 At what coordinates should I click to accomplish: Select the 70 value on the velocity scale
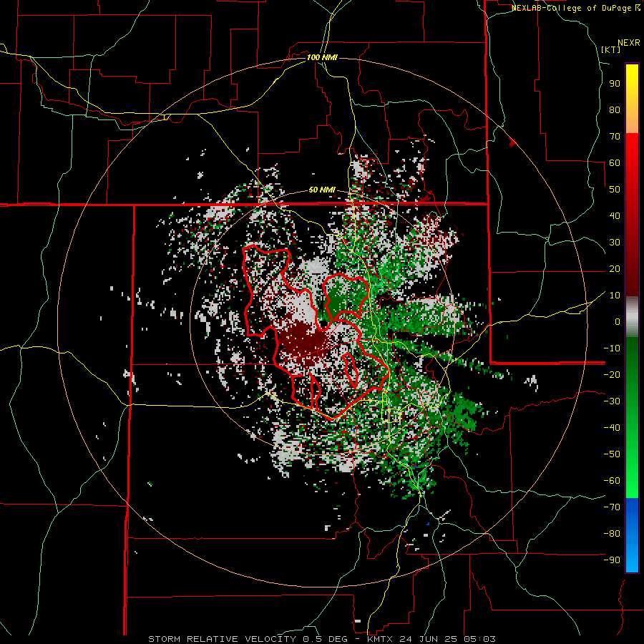(615, 137)
